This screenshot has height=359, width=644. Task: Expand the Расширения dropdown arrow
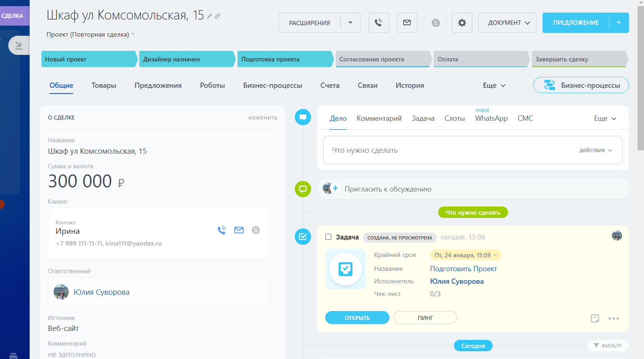coord(350,23)
